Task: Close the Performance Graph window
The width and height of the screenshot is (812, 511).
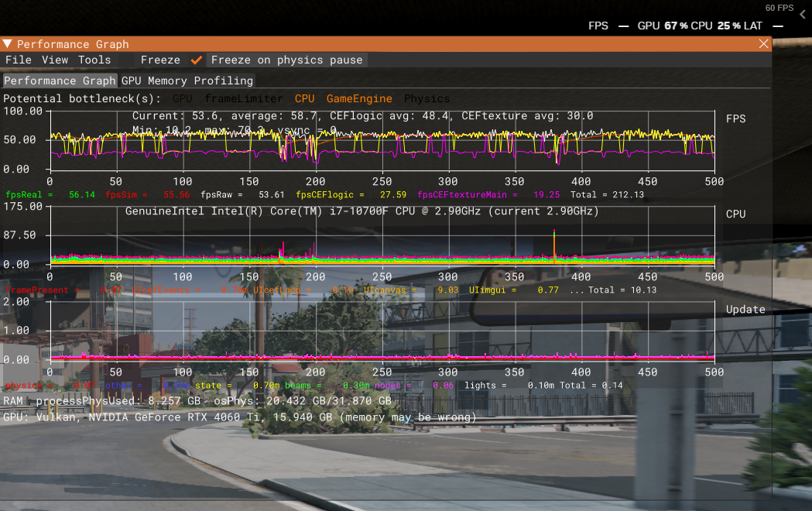Action: [x=763, y=44]
